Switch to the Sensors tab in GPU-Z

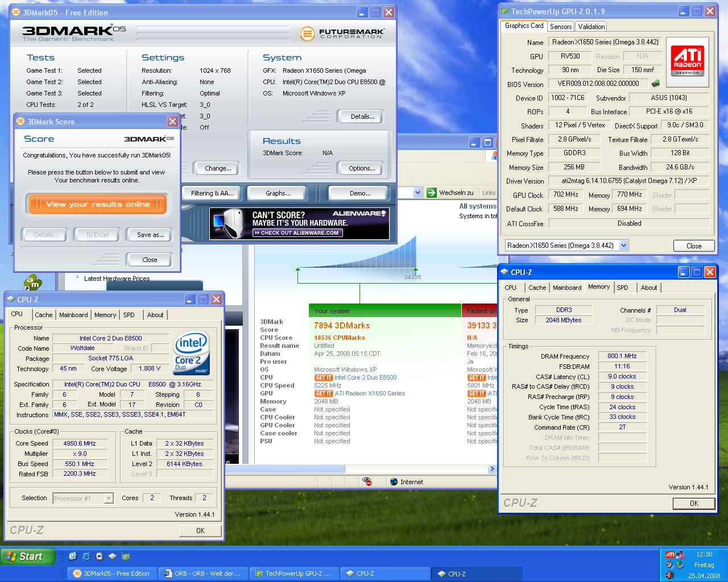pyautogui.click(x=561, y=26)
